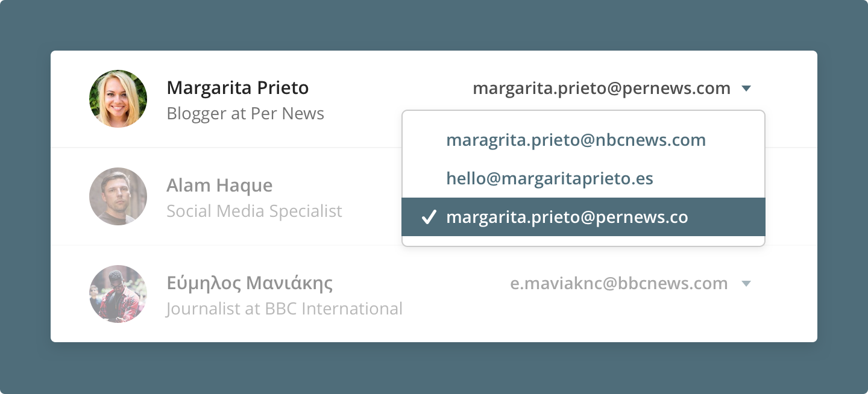Viewport: 868px width, 394px height.
Task: Click Εύμηλος Μανιάκης profile avatar
Action: coord(118,294)
